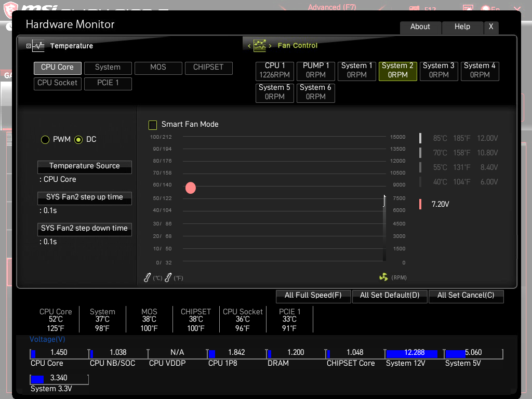This screenshot has width=532, height=399.
Task: Click the System 5V voltage bar
Action: pos(473,354)
